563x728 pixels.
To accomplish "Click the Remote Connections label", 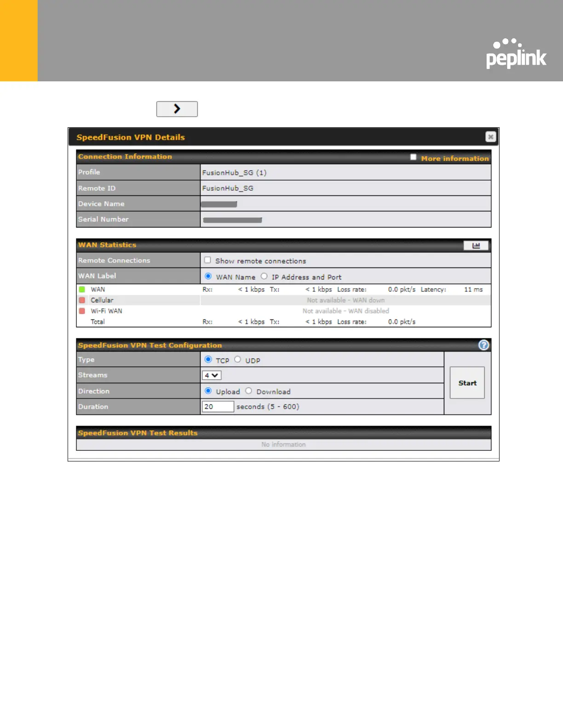I will [114, 261].
